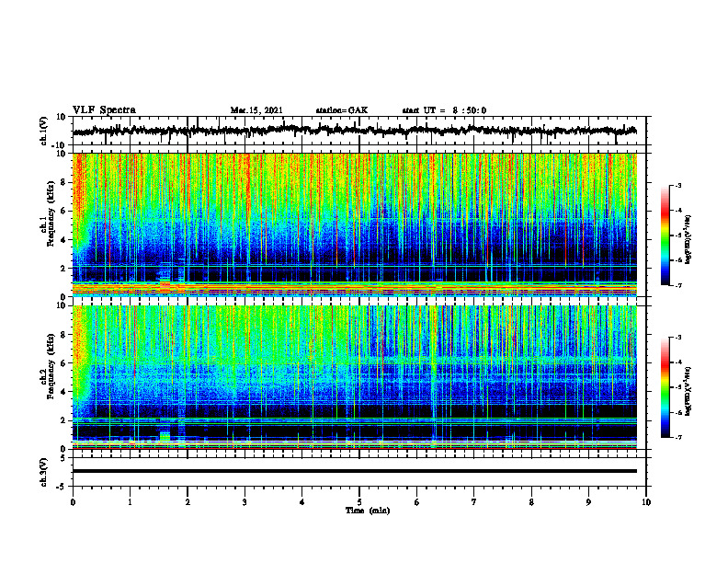
Task: Click time axis tick label "9"
Action: tap(588, 502)
